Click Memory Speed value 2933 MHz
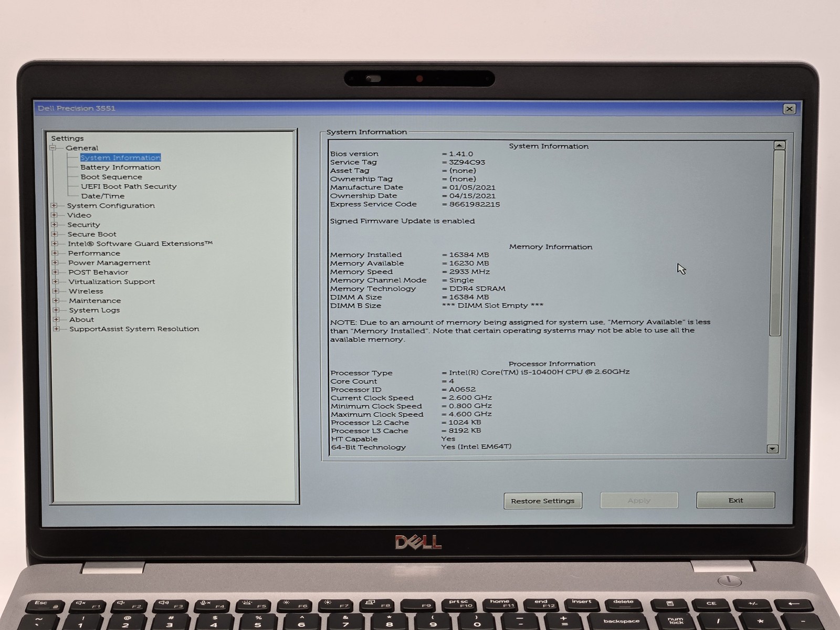 pyautogui.click(x=469, y=271)
